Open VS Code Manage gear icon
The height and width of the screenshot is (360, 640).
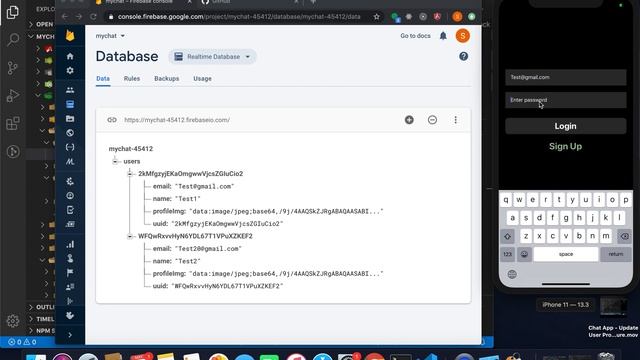(13, 321)
